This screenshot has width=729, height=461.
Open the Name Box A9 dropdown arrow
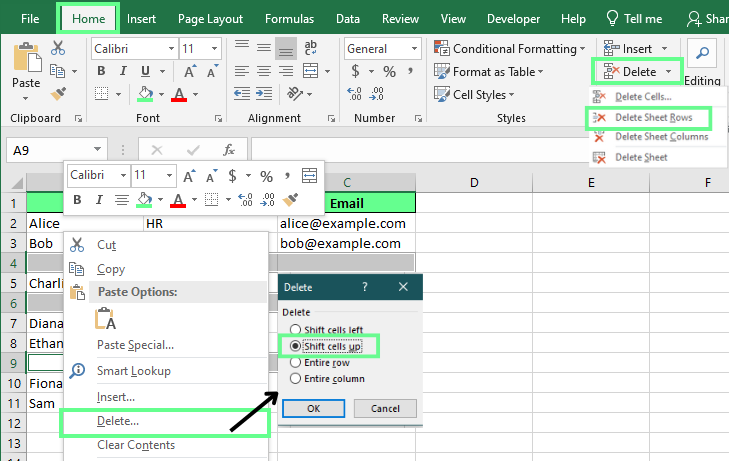97,150
